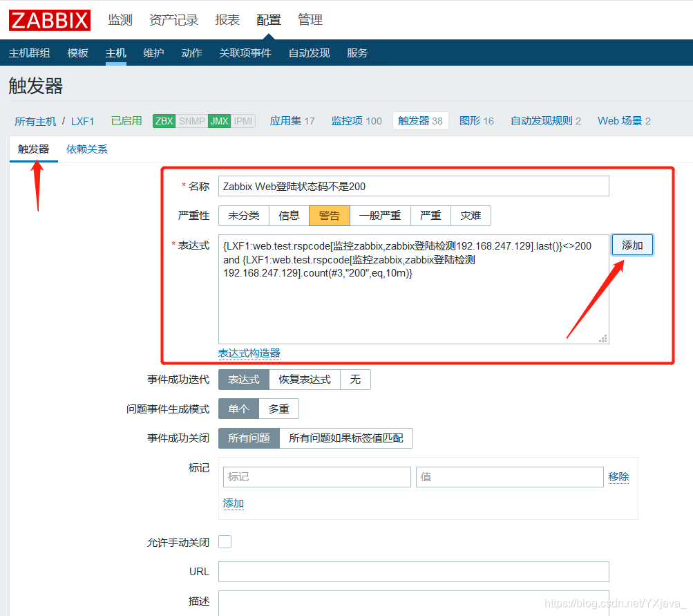Click the SNMP availability badge
The height and width of the screenshot is (616, 693).
point(192,121)
